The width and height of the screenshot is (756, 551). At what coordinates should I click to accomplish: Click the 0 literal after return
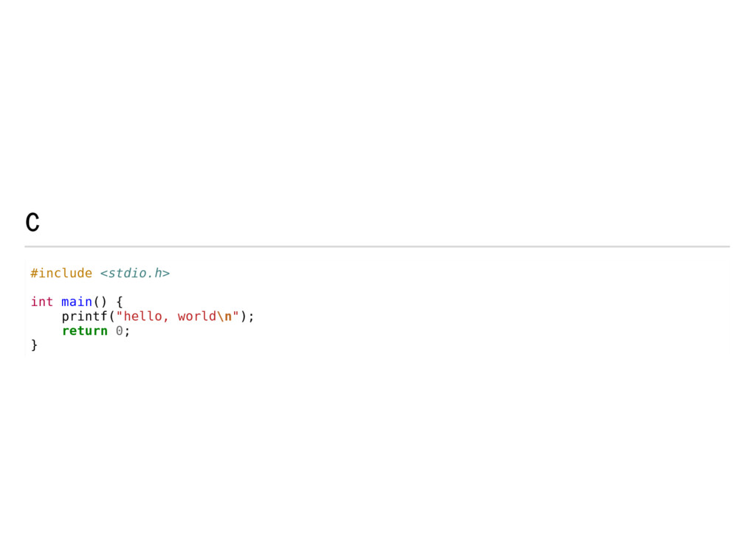click(119, 331)
